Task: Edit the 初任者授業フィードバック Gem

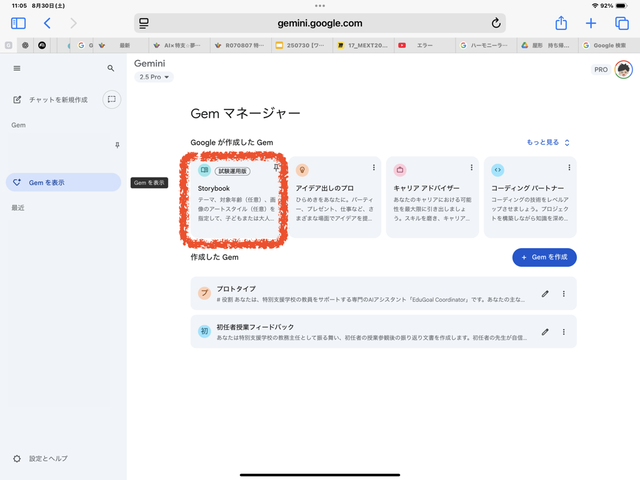Action: tap(545, 332)
